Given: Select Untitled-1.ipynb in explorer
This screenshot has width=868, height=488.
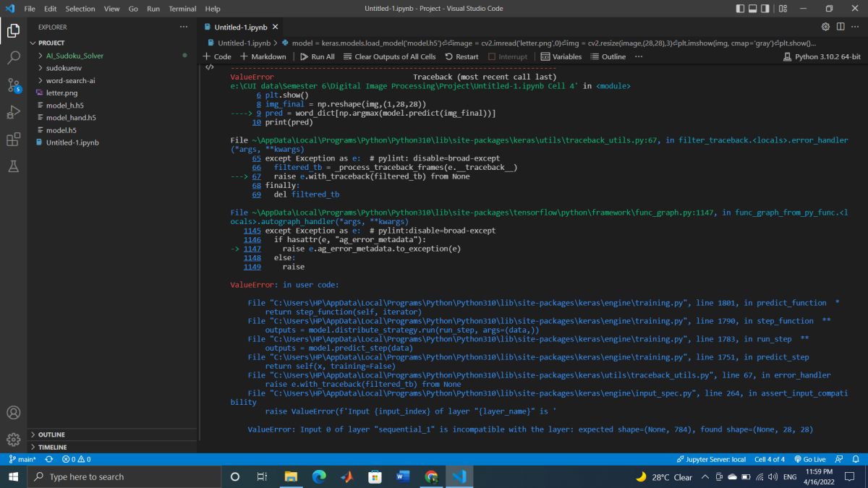Looking at the screenshot, I should pos(112,142).
